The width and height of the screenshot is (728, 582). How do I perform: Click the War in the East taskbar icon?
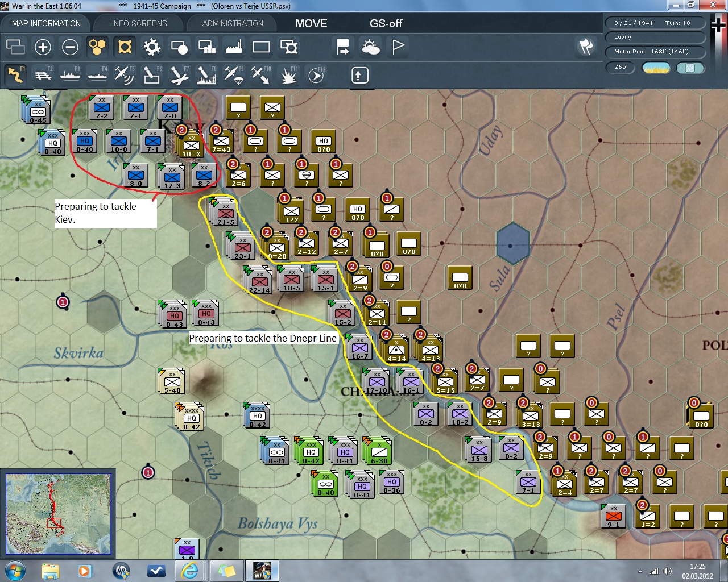[262, 571]
